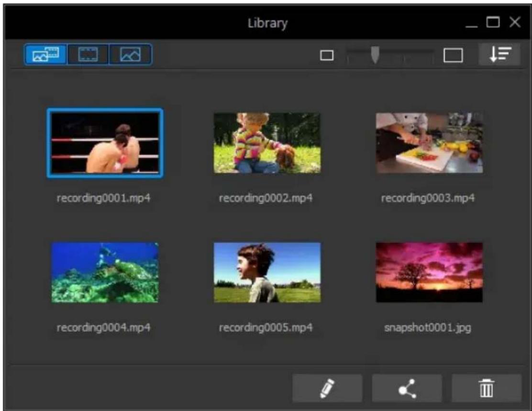Maximize the Library window
Viewport: 532px width, 411px height.
click(493, 22)
